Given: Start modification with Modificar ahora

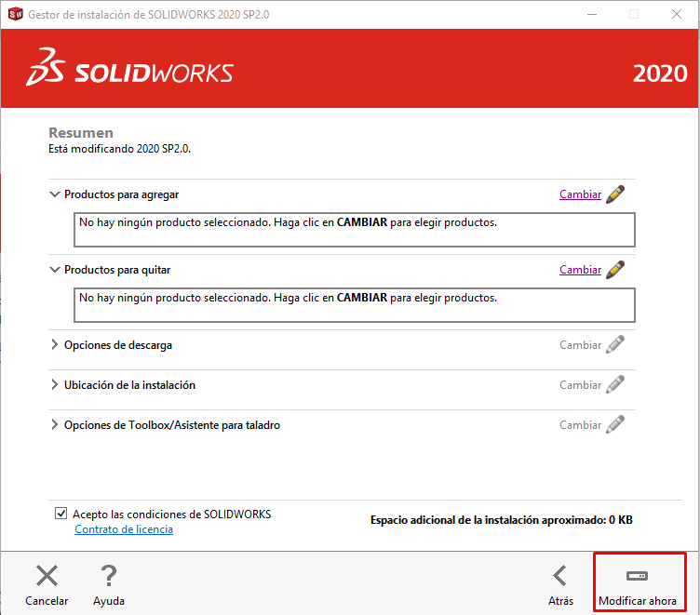Looking at the screenshot, I should 639,582.
